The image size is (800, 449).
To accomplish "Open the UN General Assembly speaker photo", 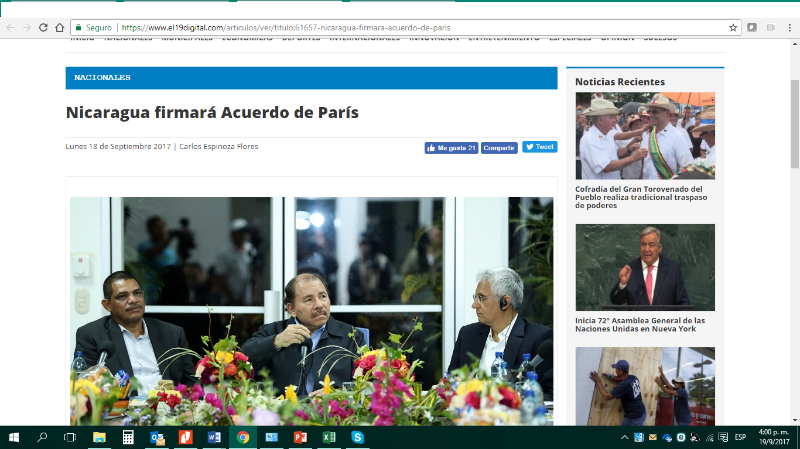I will (x=645, y=267).
